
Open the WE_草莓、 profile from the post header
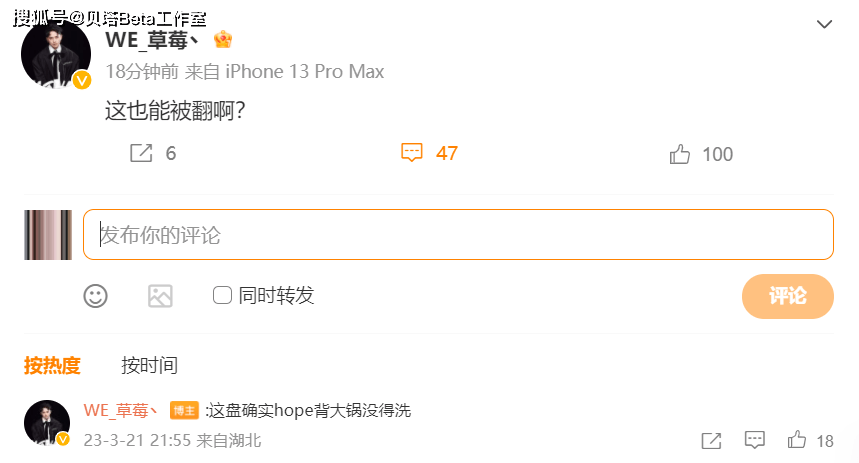[152, 40]
